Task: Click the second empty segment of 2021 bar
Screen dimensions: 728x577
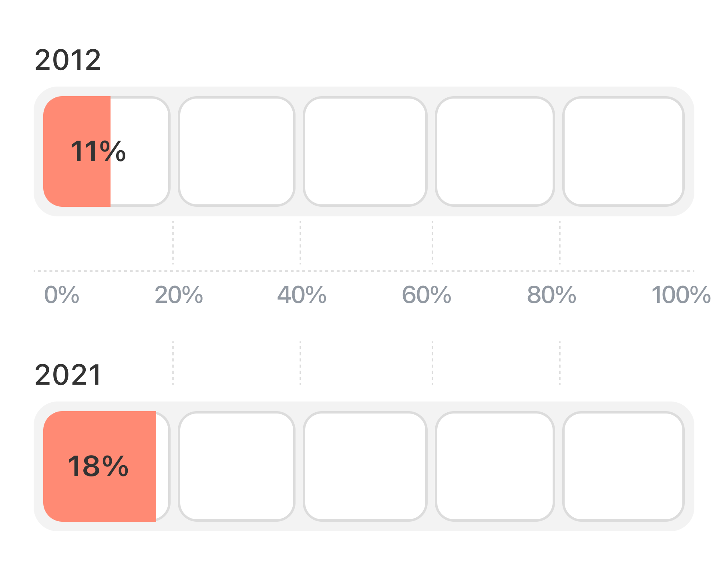Action: (x=237, y=466)
